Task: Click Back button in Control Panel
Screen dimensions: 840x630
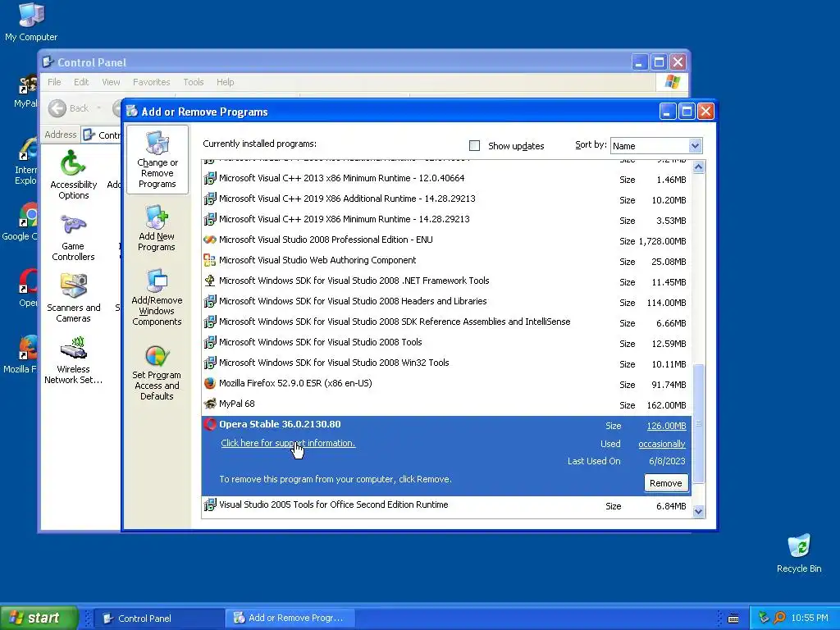Action: coord(69,108)
